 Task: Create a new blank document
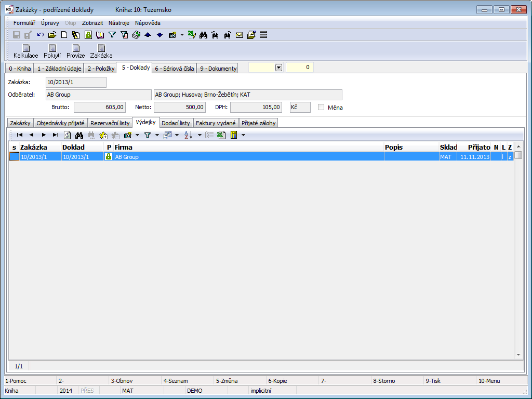(x=64, y=35)
